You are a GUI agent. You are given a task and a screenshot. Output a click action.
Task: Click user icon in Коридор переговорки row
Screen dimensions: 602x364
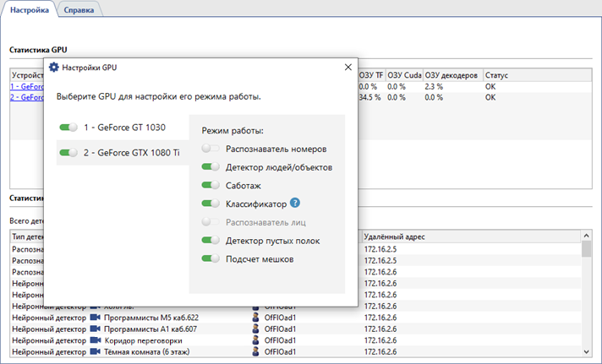pyautogui.click(x=256, y=340)
